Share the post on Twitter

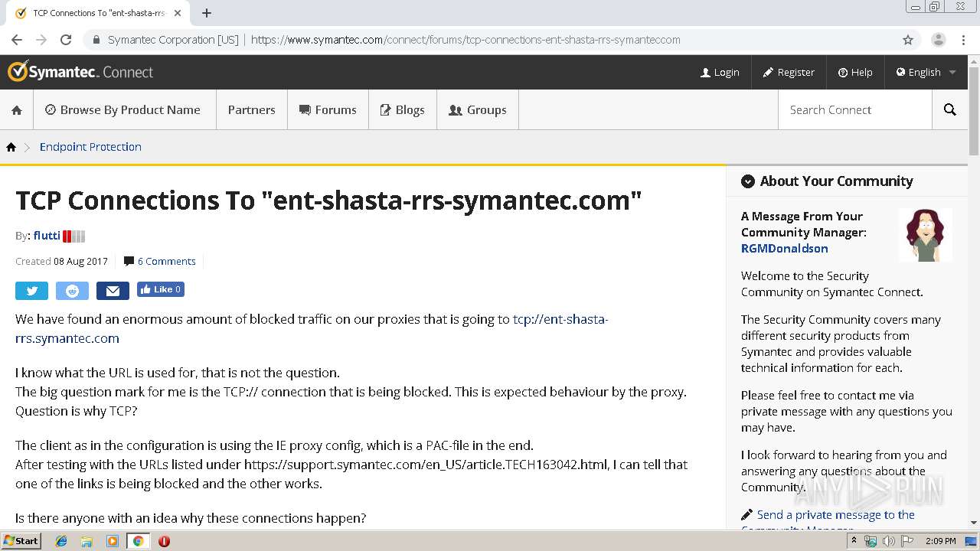31,291
